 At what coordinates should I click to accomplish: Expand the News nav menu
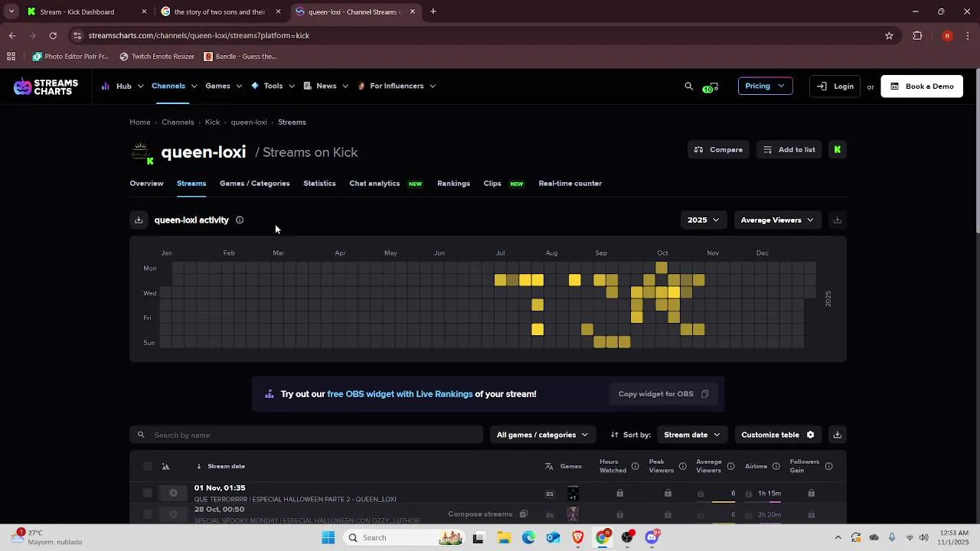[x=326, y=86]
